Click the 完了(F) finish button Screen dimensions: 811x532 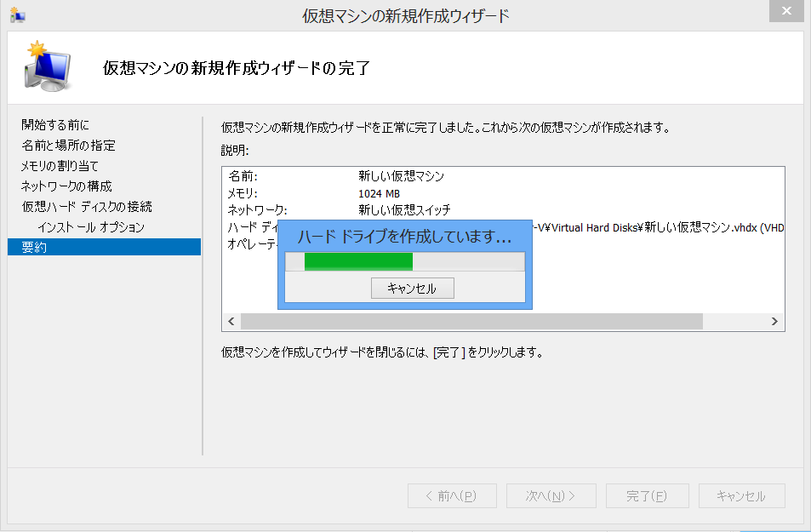coord(647,496)
